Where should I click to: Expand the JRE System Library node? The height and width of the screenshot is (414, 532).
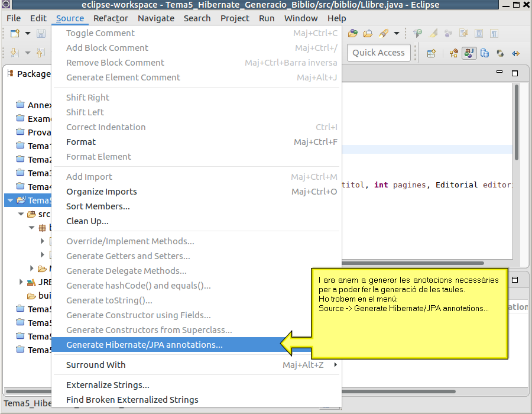(21, 282)
